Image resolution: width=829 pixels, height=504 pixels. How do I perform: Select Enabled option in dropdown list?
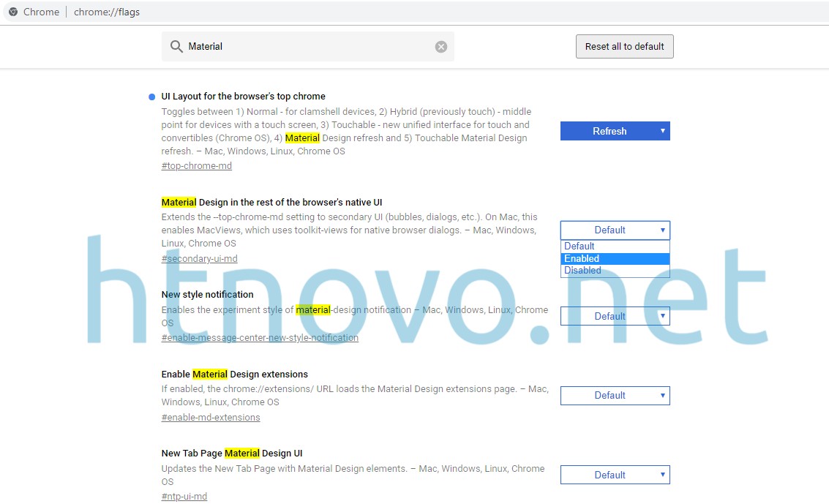[x=615, y=258]
